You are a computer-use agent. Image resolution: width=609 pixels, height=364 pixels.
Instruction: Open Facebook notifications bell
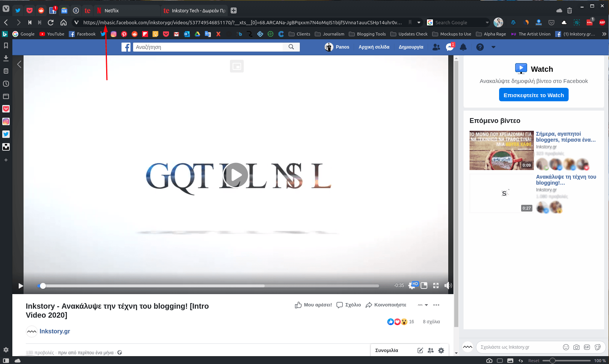pos(463,47)
